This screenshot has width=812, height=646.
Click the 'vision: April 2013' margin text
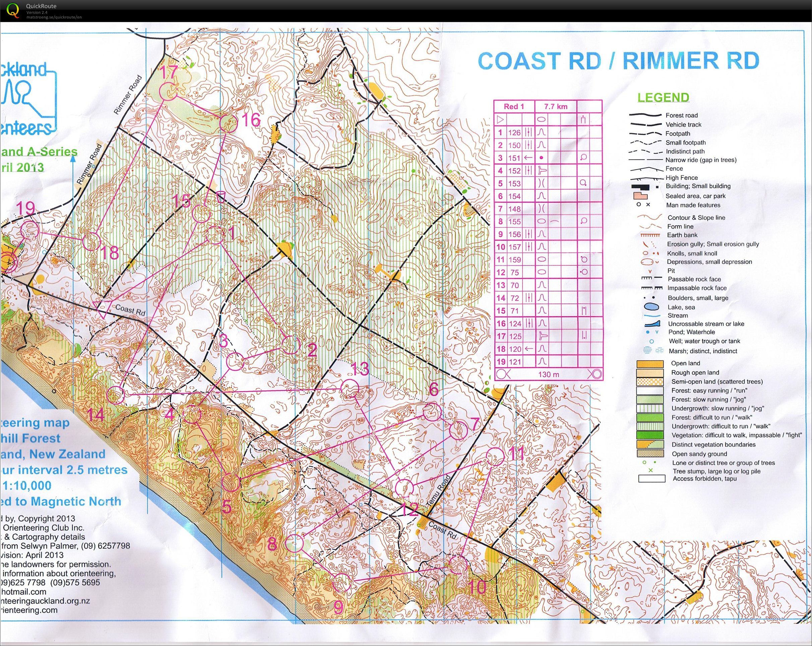point(32,555)
